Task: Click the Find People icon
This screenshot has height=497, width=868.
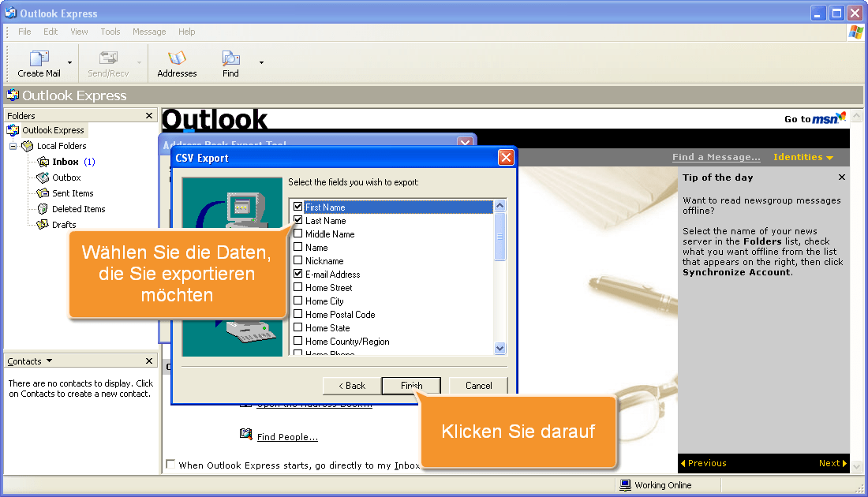Action: [245, 433]
